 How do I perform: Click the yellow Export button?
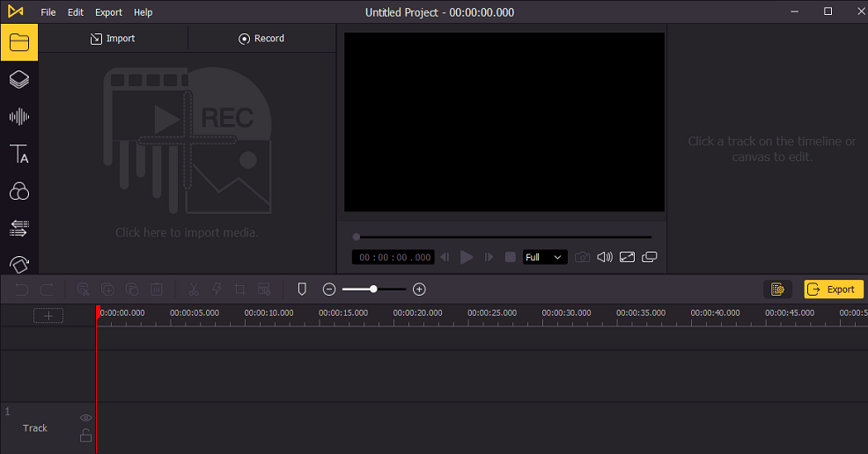pyautogui.click(x=834, y=289)
